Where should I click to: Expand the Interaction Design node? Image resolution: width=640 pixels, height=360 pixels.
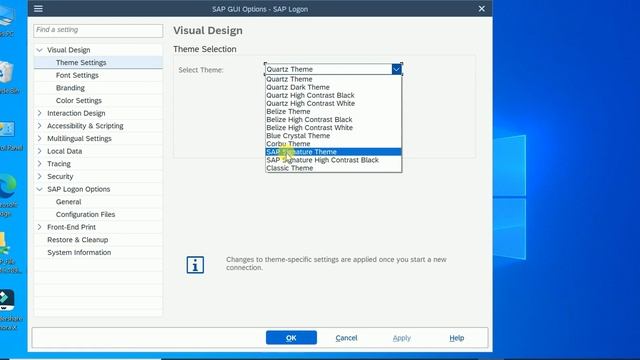(x=39, y=113)
